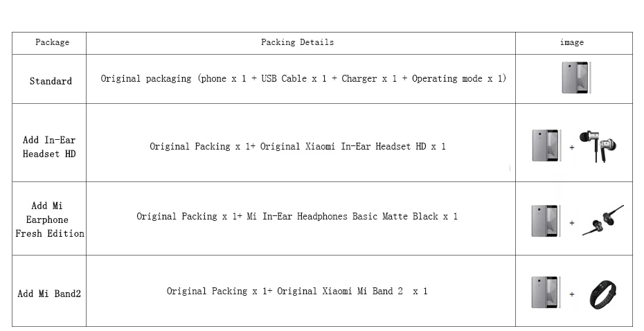Click the phone image in Standard row

(576, 78)
